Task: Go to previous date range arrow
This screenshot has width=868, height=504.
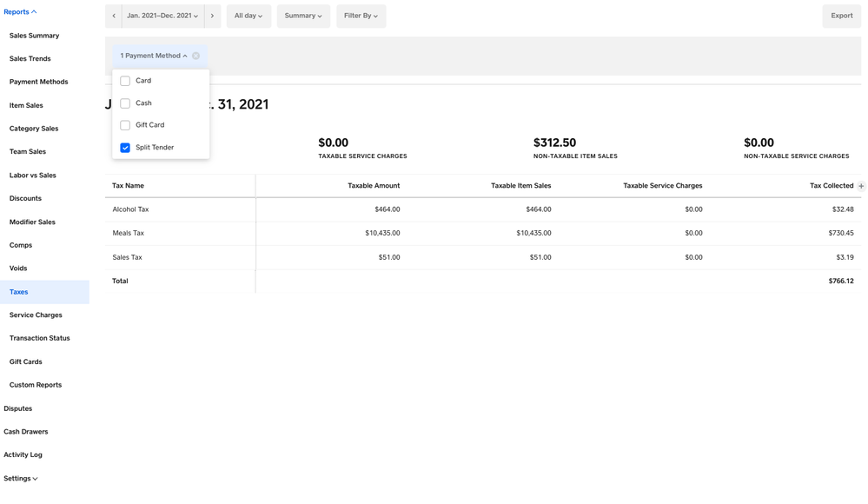Action: point(114,16)
